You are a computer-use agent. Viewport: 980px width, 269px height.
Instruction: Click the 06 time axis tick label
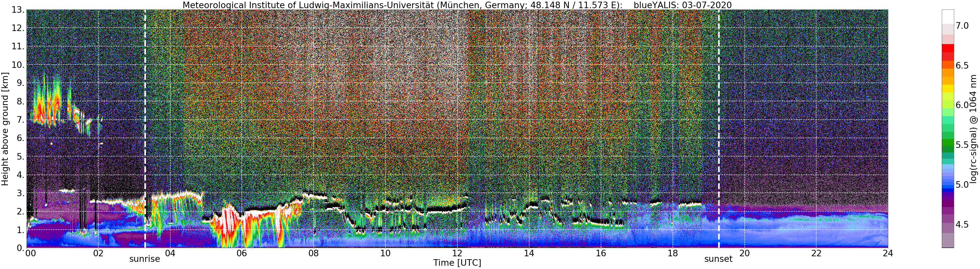pyautogui.click(x=242, y=253)
